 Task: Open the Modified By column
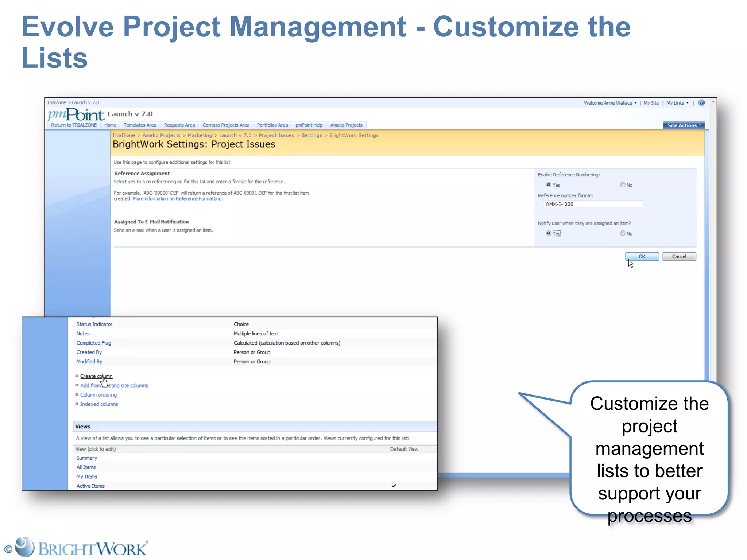point(89,362)
